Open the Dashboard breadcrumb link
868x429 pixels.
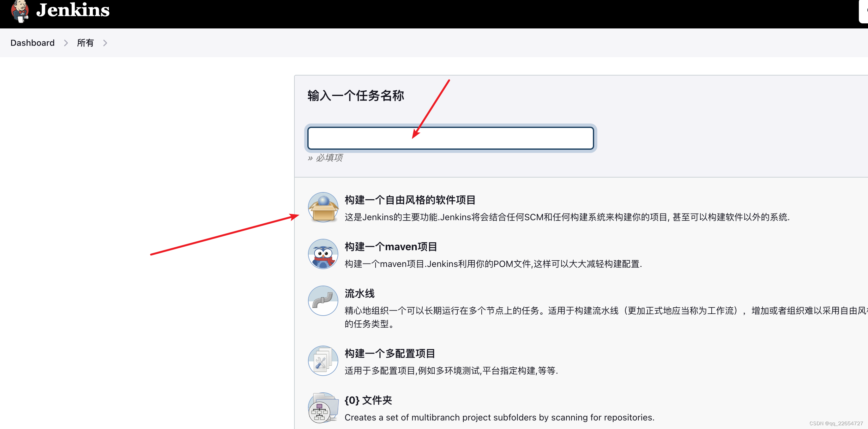32,43
